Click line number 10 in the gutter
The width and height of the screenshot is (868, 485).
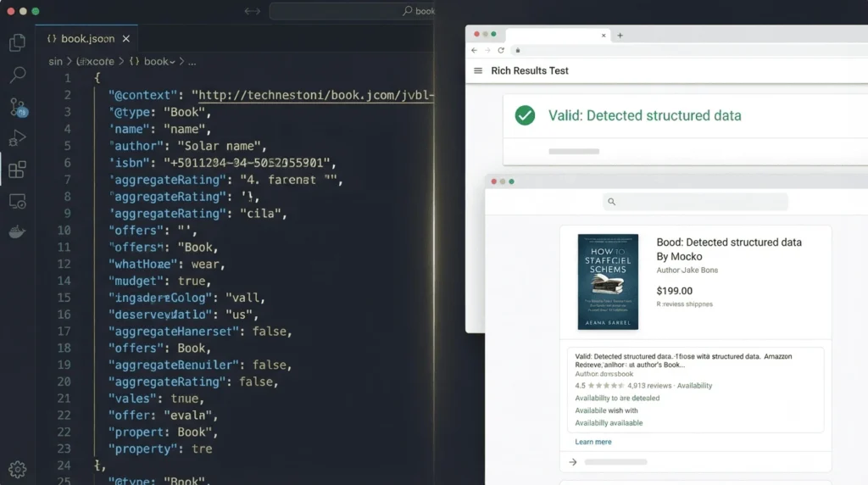(x=64, y=231)
